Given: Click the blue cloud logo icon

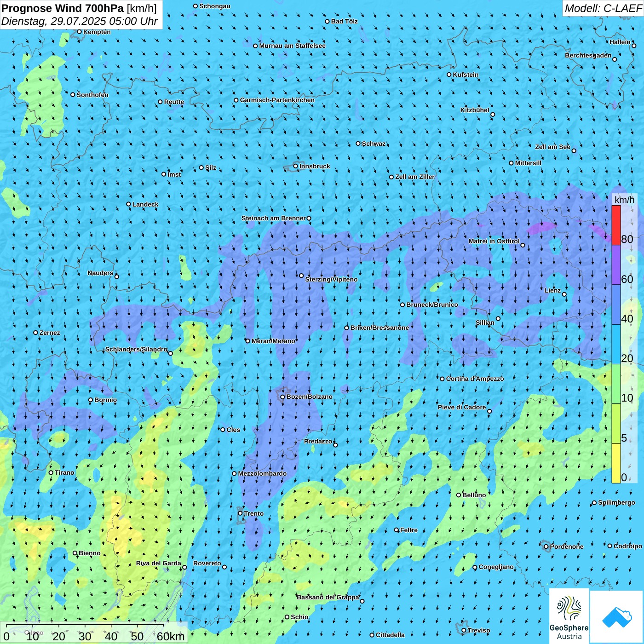Looking at the screenshot, I should coord(617,617).
